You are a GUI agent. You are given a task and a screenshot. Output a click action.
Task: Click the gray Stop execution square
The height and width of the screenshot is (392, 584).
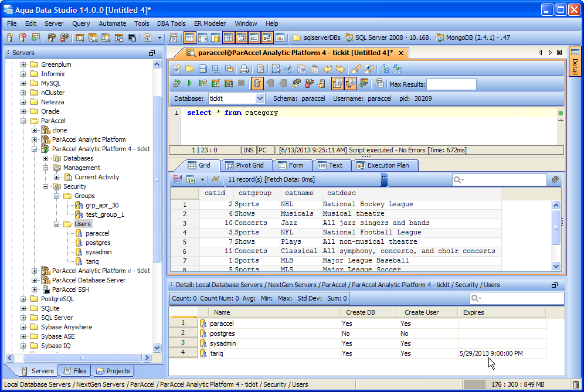[242, 83]
